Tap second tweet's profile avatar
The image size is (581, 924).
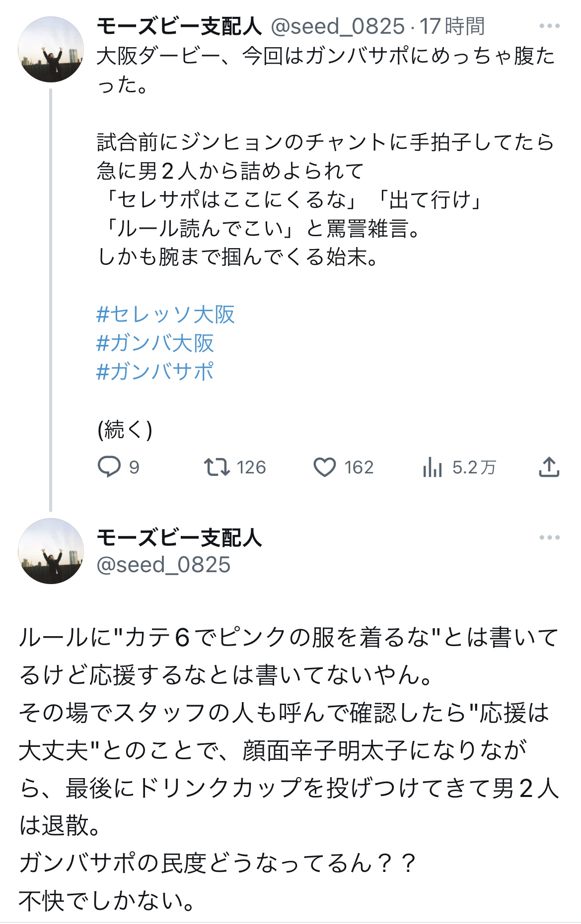51,551
